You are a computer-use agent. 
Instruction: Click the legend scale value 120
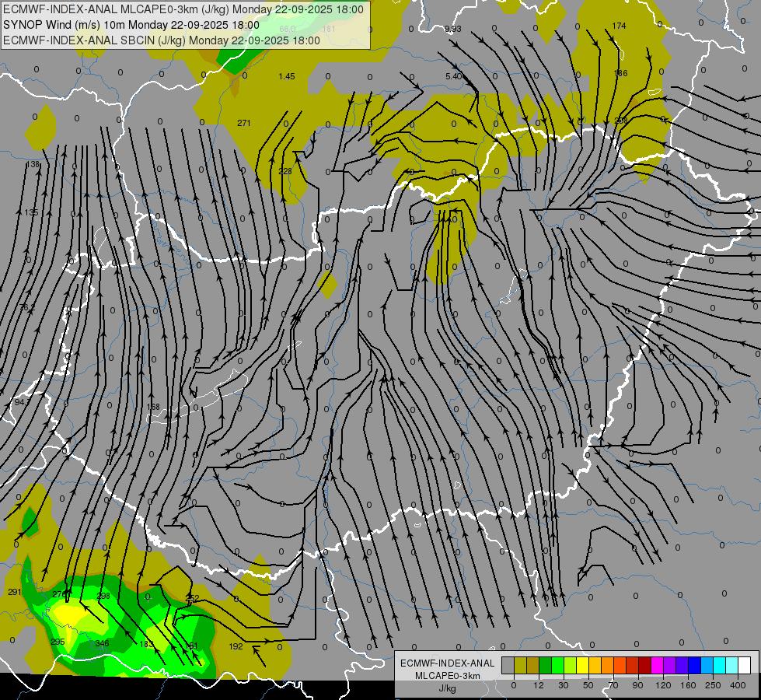664,685
